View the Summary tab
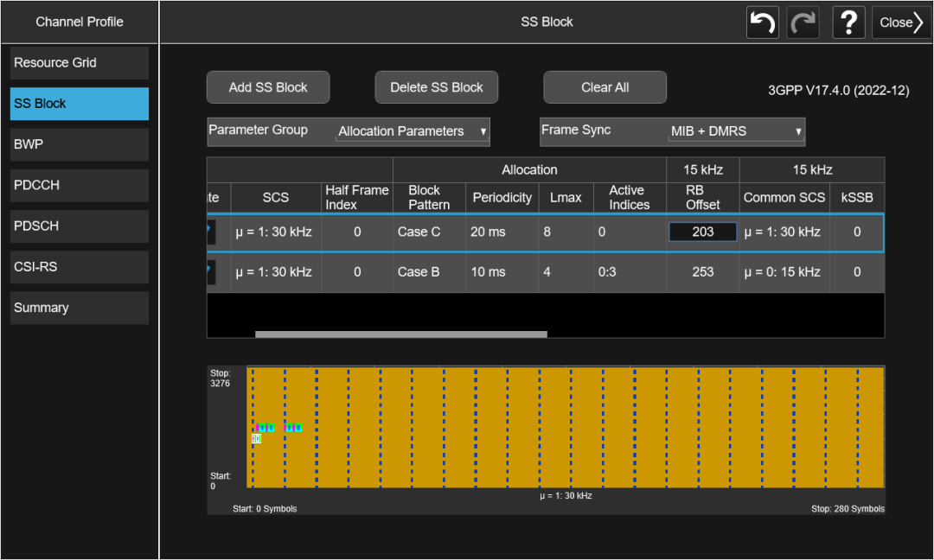Viewport: 934px width, 560px height. pyautogui.click(x=80, y=308)
